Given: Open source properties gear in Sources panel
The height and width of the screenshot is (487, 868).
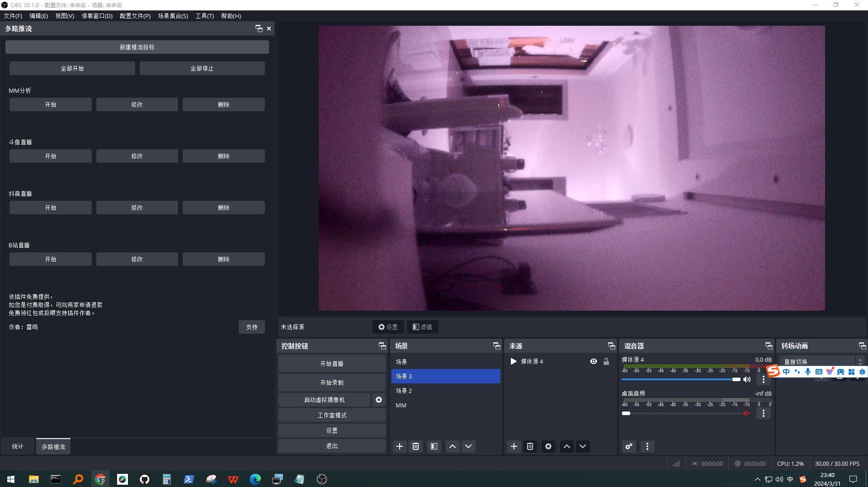Looking at the screenshot, I should pos(548,446).
